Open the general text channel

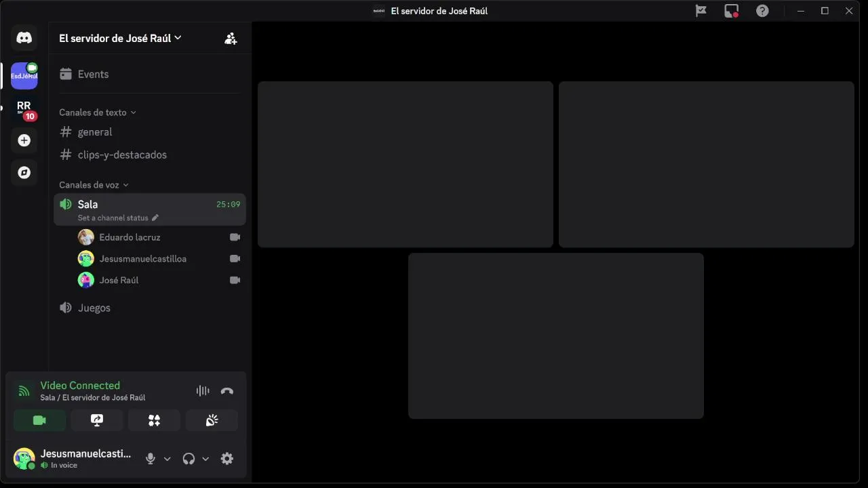point(149,132)
